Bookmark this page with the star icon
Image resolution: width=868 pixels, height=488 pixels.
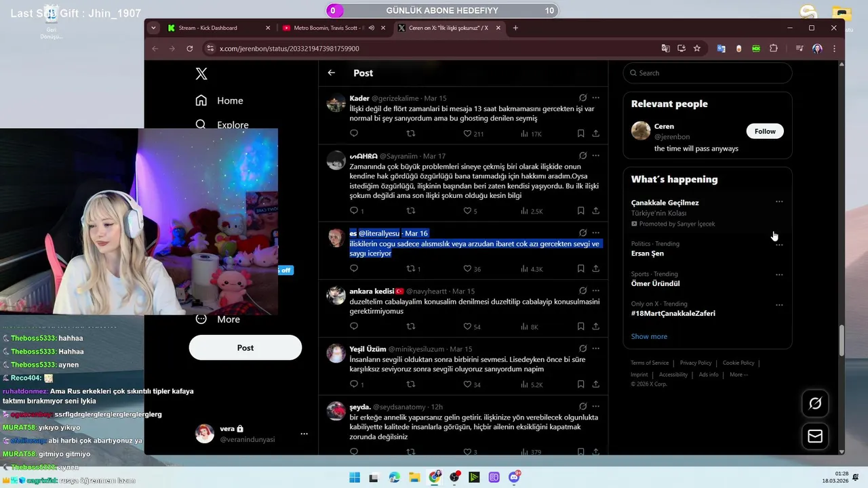click(696, 48)
